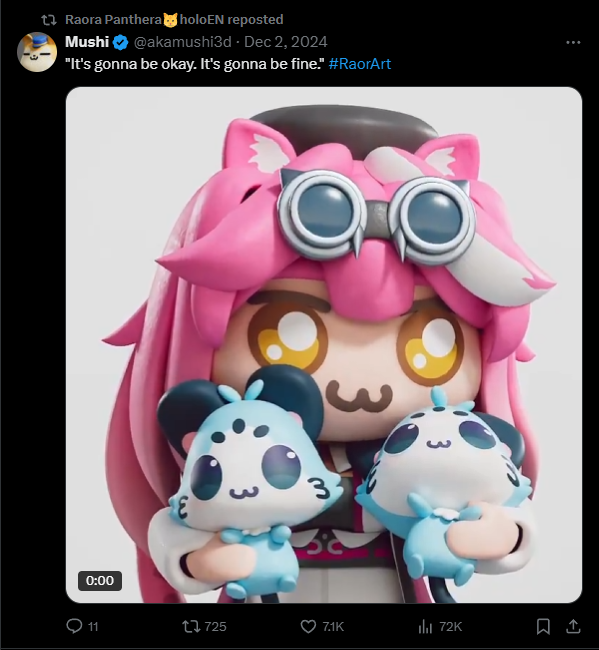Click the 725 reposts count
Screen dimensions: 599x650
(x=216, y=626)
